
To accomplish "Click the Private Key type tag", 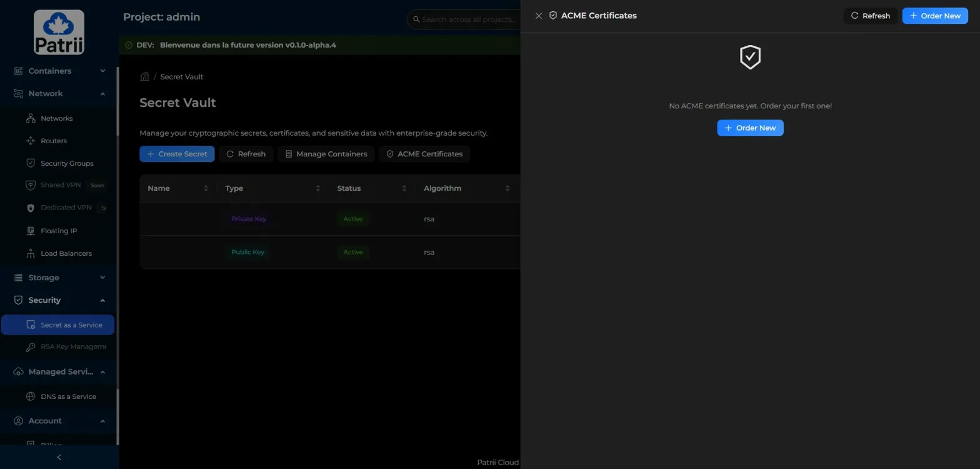I will [249, 219].
